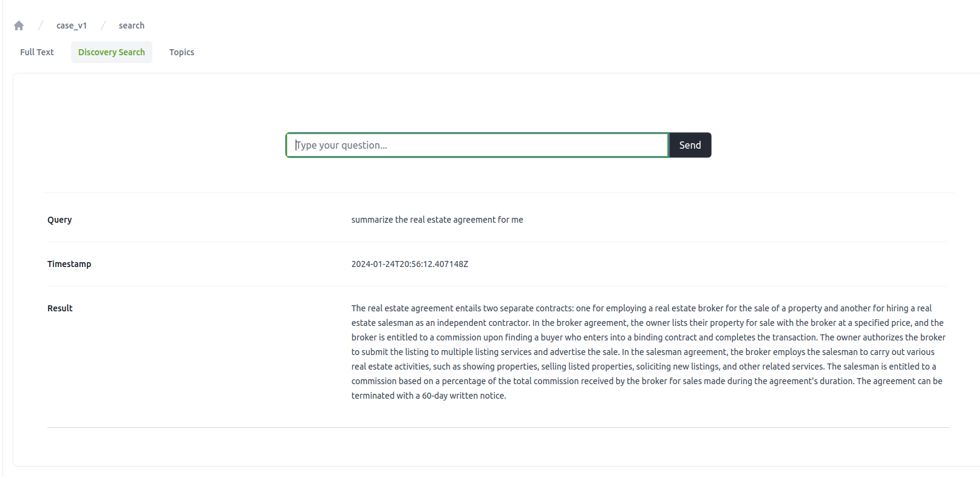Click the Query row label
The width and height of the screenshot is (980, 477).
point(60,220)
